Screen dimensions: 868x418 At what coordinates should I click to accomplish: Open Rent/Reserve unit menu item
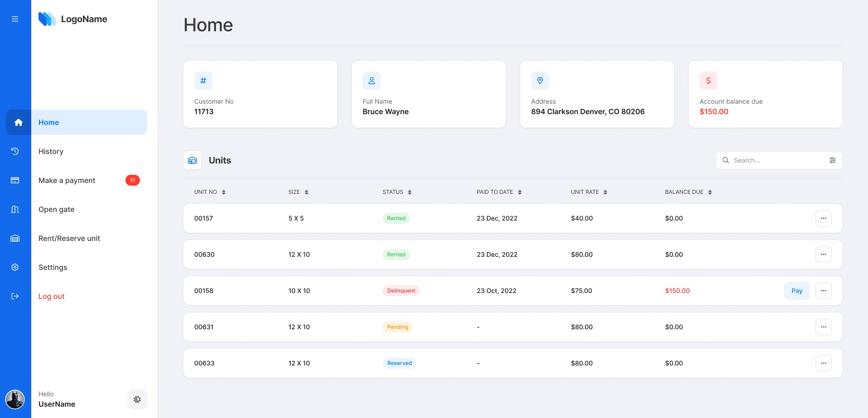point(69,238)
